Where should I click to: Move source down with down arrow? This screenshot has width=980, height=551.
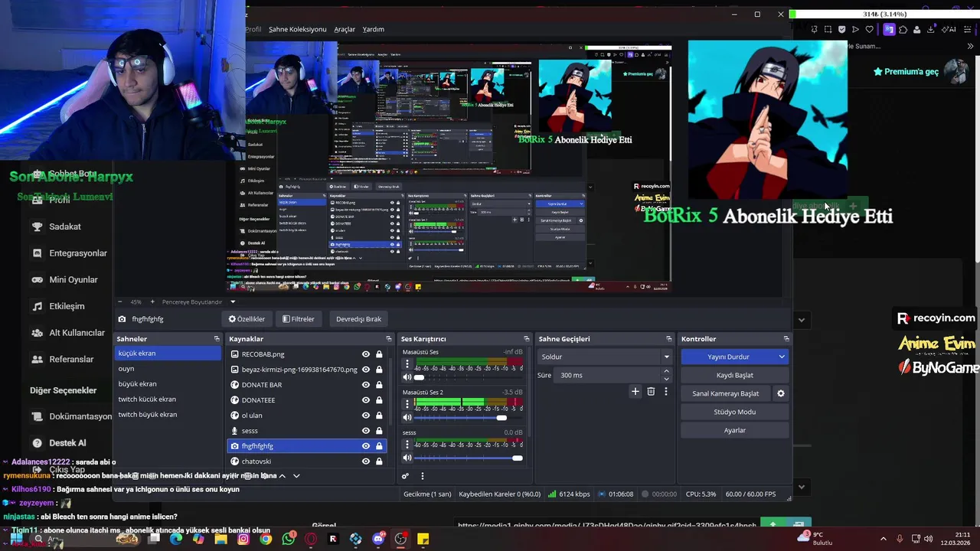tap(296, 476)
